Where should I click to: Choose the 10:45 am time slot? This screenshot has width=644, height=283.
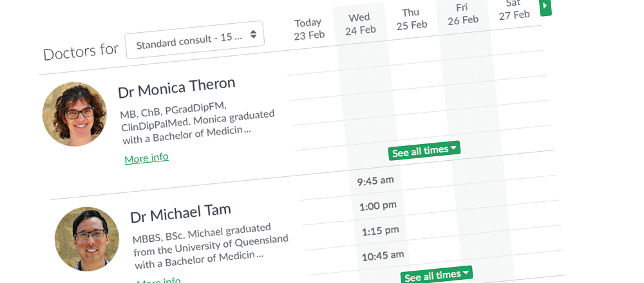[x=383, y=257]
